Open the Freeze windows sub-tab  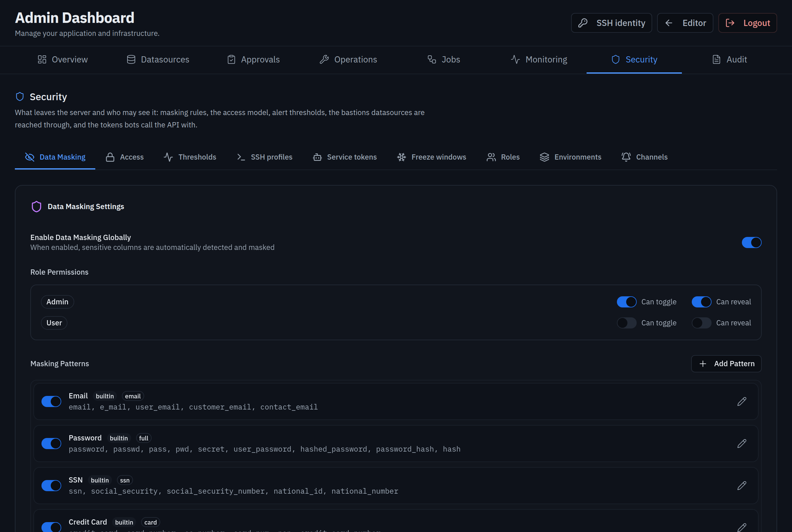[x=432, y=157]
